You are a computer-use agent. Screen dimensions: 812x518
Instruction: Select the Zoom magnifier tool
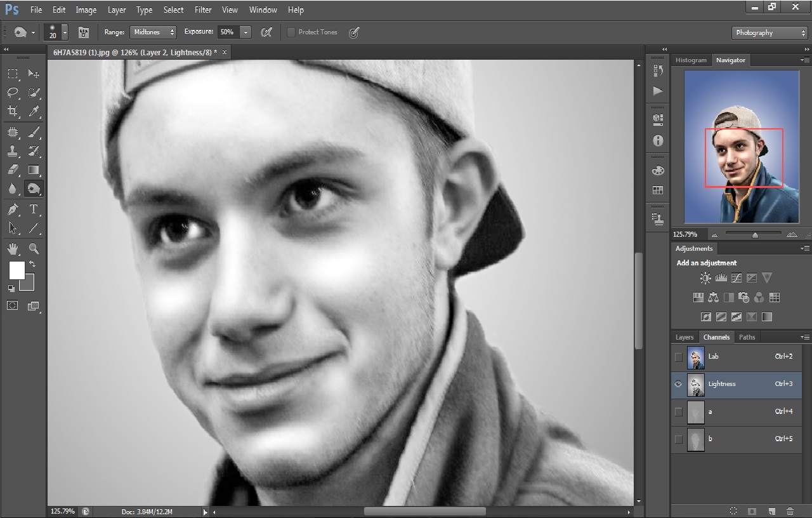point(34,248)
